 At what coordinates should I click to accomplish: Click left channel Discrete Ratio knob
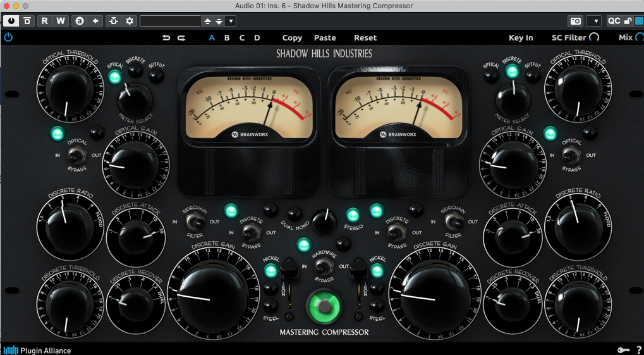coord(70,227)
